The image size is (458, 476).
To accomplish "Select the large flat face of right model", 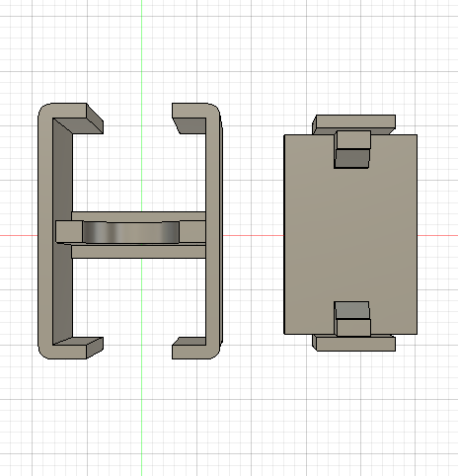I will [x=350, y=234].
